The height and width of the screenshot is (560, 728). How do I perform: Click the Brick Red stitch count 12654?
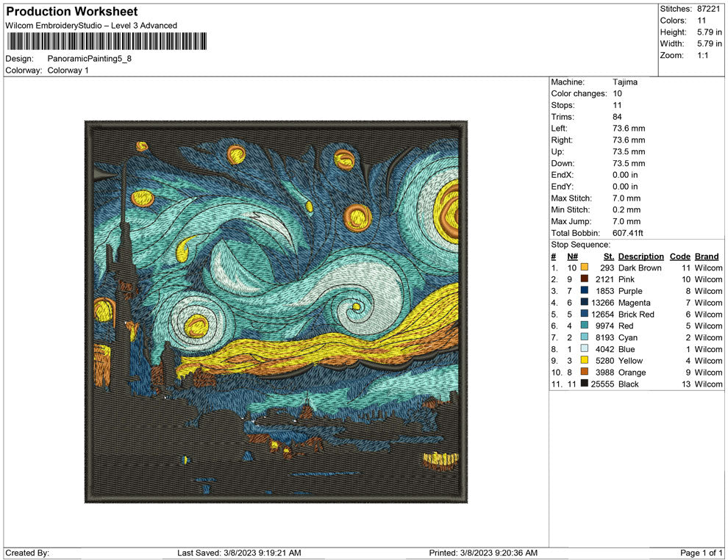(603, 314)
